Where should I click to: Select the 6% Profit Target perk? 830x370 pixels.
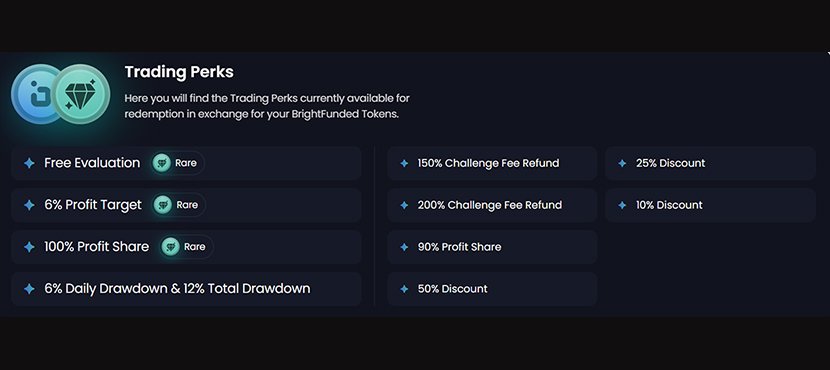pos(186,205)
